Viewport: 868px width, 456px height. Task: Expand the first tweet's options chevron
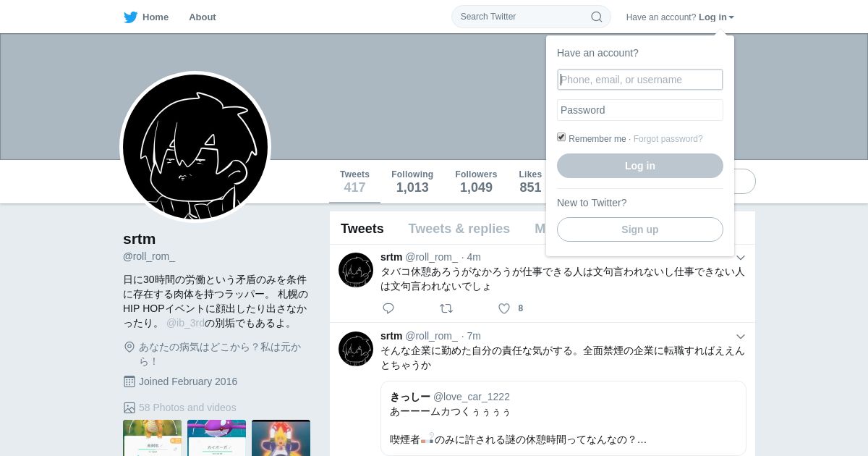pyautogui.click(x=741, y=258)
